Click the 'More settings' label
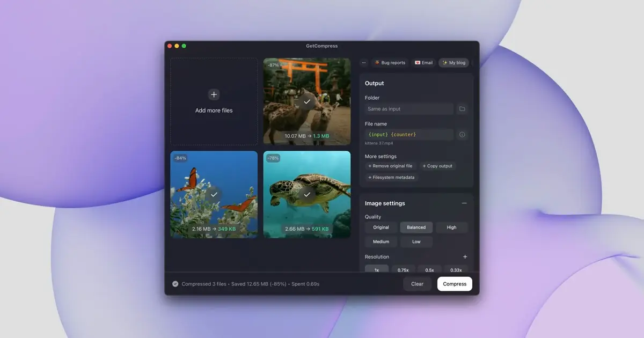 [380, 157]
